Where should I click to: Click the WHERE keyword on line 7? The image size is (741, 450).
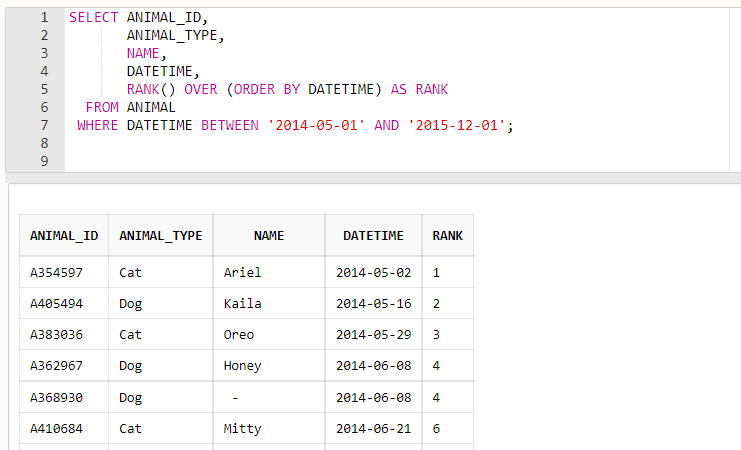(97, 125)
